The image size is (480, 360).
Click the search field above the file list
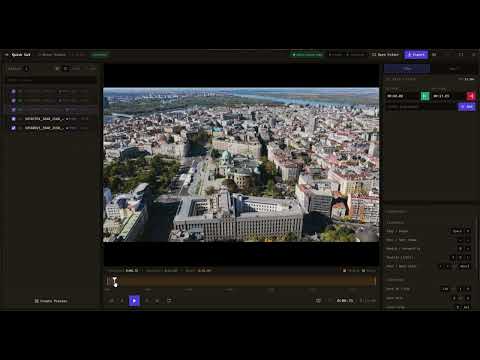tap(52, 80)
